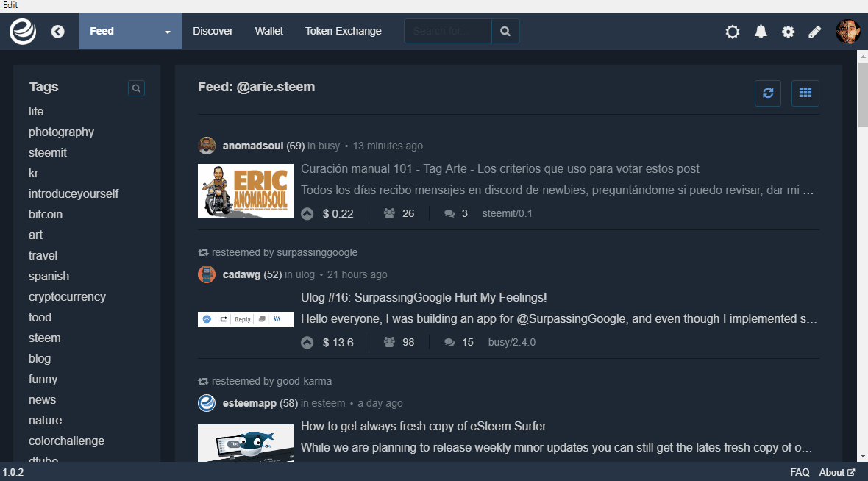Viewport: 868px width, 481px height.
Task: Create new post with pencil icon
Action: 814,32
